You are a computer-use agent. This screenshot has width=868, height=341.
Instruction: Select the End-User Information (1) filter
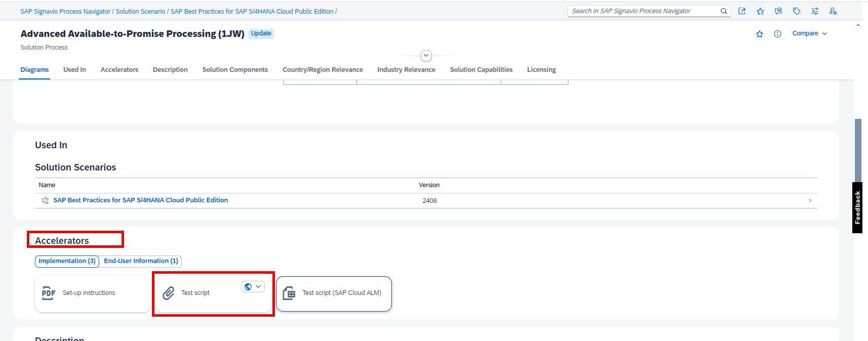tap(141, 261)
